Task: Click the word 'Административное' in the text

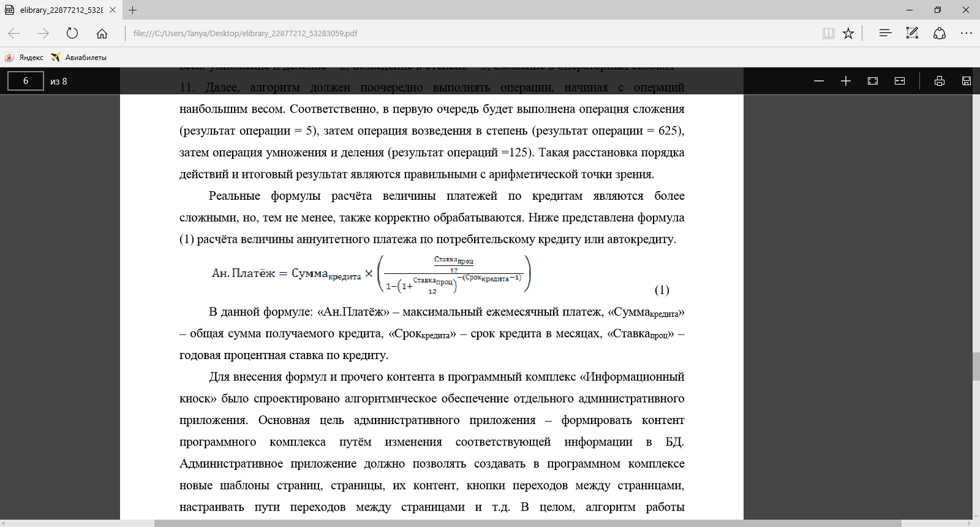Action: click(230, 464)
